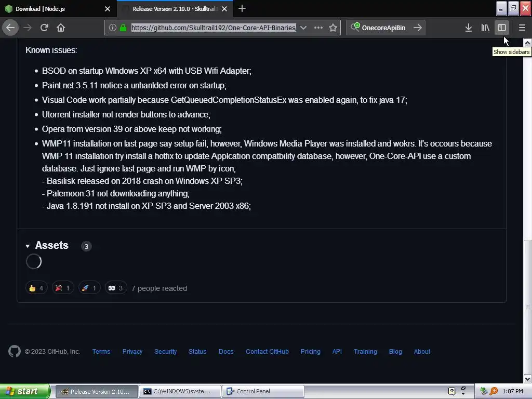Switch to Control Panel taskbar window
532x399 pixels.
(x=263, y=392)
